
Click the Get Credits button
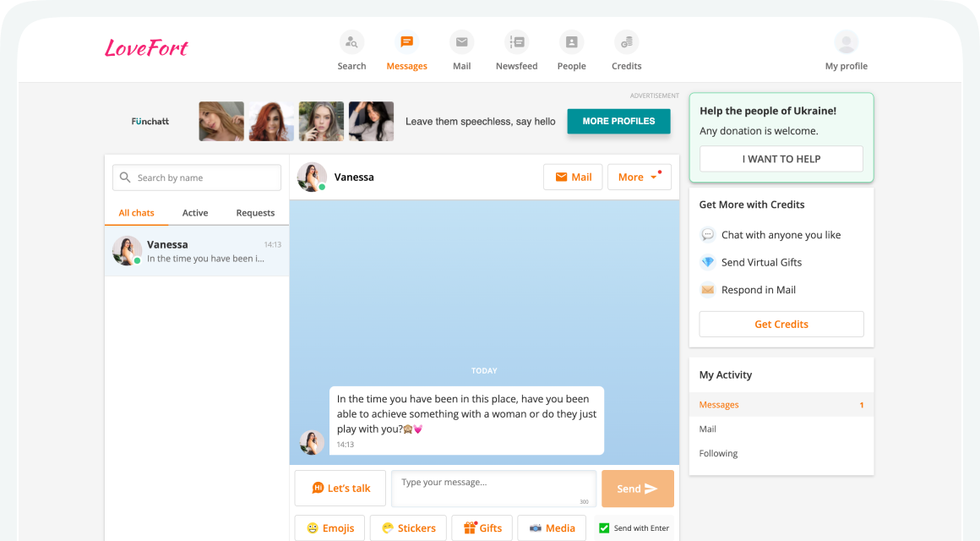(781, 325)
